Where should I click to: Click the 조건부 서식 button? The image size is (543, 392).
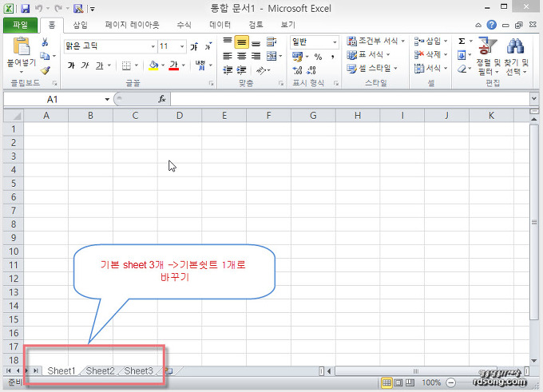377,41
